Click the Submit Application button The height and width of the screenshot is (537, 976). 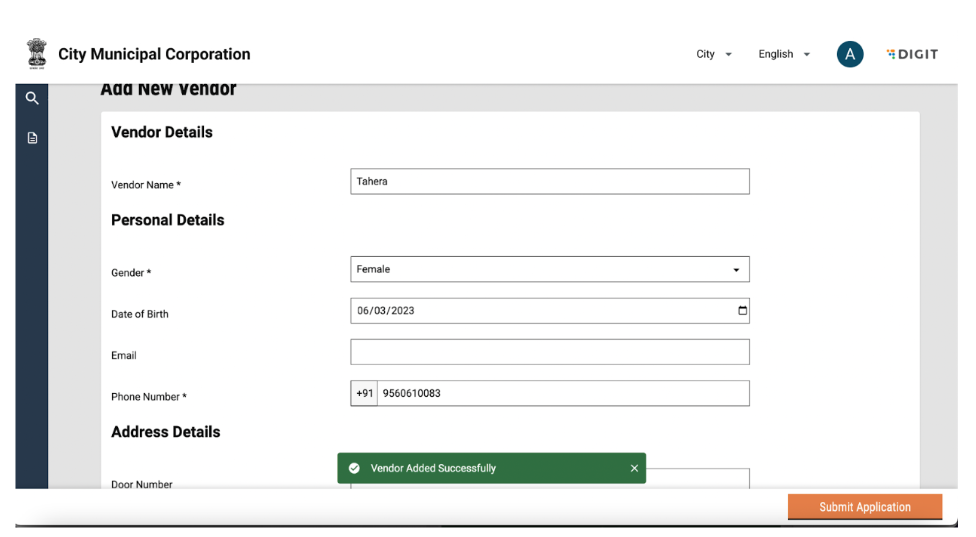[864, 507]
